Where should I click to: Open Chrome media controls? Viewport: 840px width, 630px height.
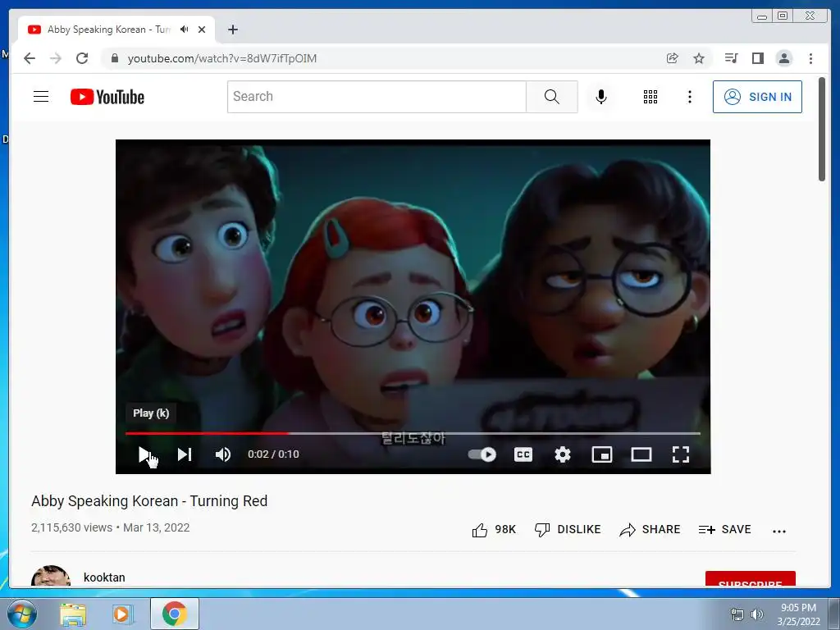coord(731,58)
